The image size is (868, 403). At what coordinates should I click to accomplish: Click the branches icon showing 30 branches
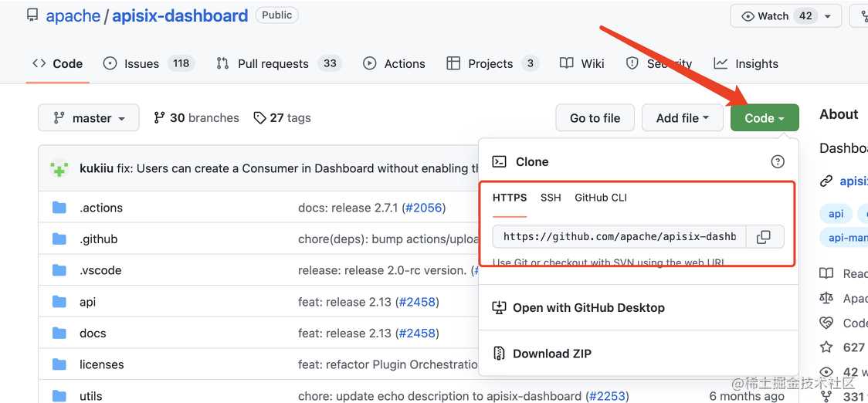click(x=159, y=118)
